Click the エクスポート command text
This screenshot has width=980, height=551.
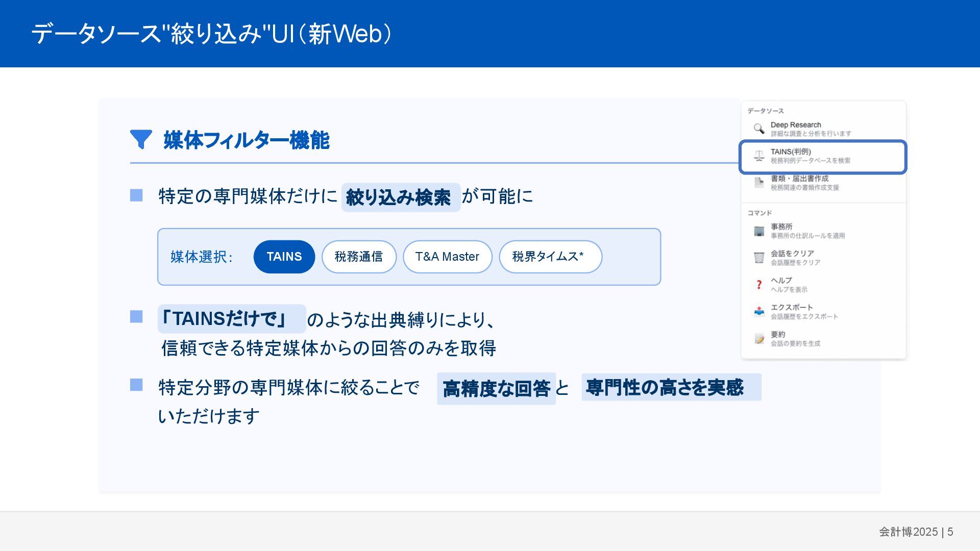791,307
